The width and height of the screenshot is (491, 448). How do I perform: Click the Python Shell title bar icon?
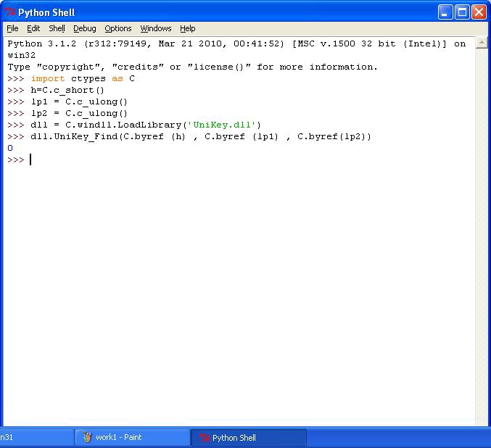coord(10,12)
